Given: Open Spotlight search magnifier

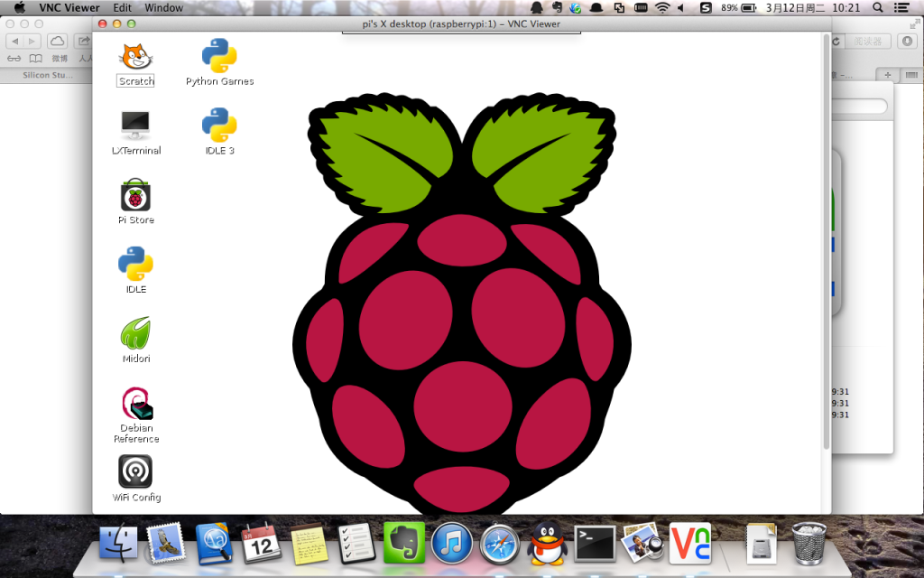Looking at the screenshot, I should click(878, 7).
